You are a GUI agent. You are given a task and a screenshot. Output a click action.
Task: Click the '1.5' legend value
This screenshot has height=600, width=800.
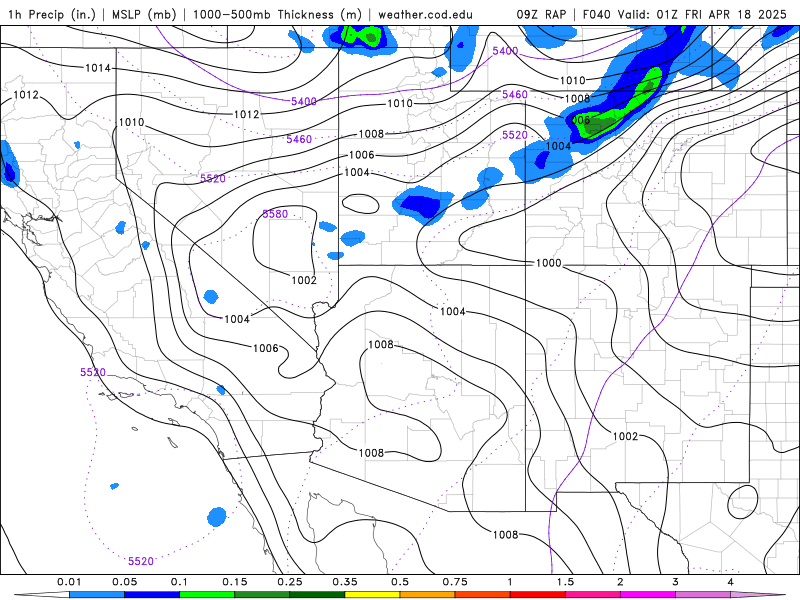(565, 582)
